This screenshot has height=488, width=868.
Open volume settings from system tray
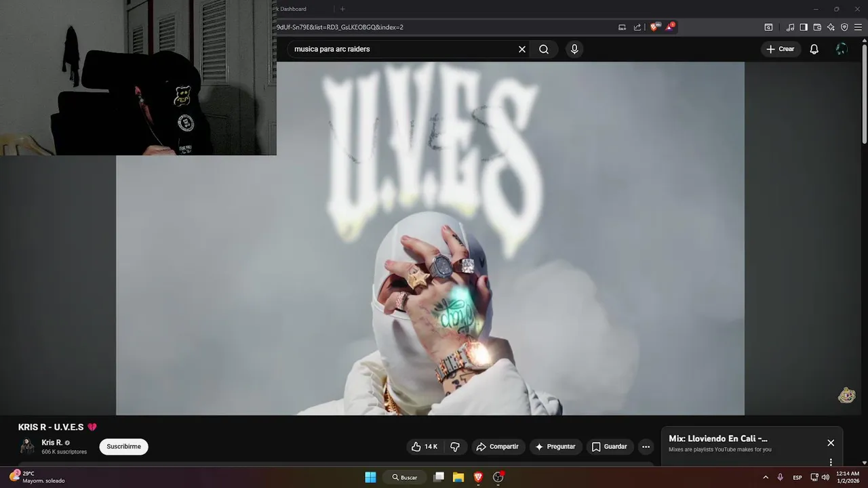825,477
